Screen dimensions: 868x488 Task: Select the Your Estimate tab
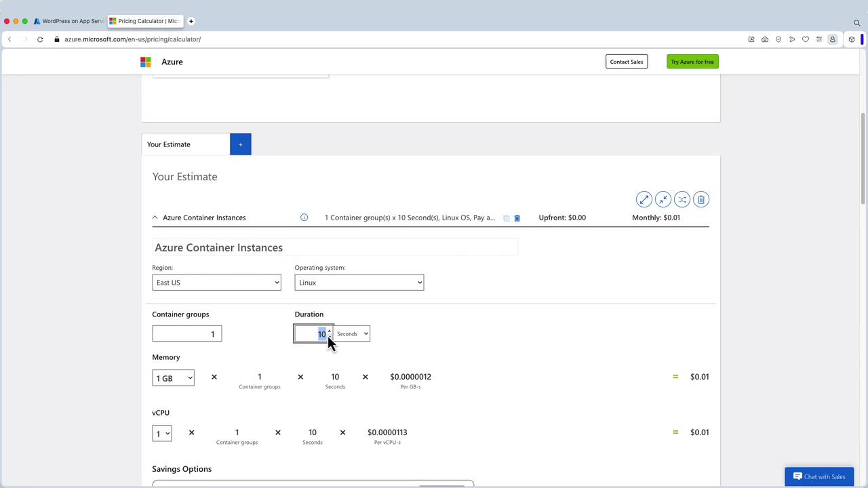[x=185, y=144]
